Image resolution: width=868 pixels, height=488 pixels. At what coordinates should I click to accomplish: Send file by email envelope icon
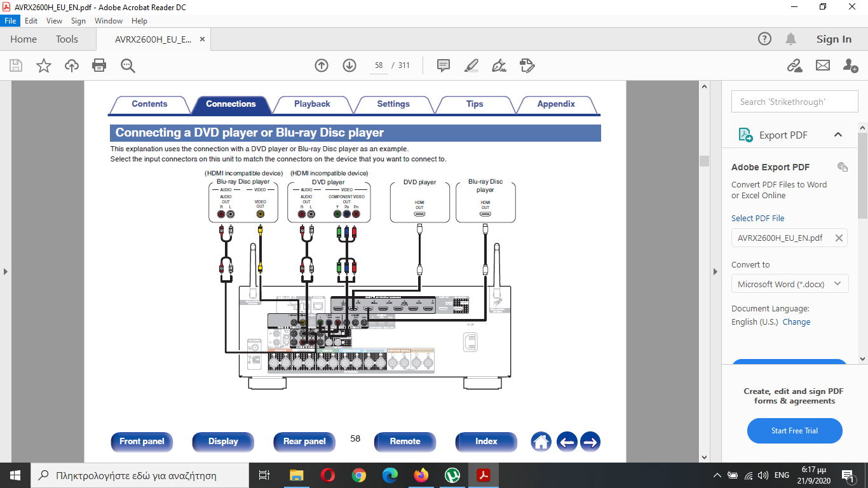click(x=823, y=65)
